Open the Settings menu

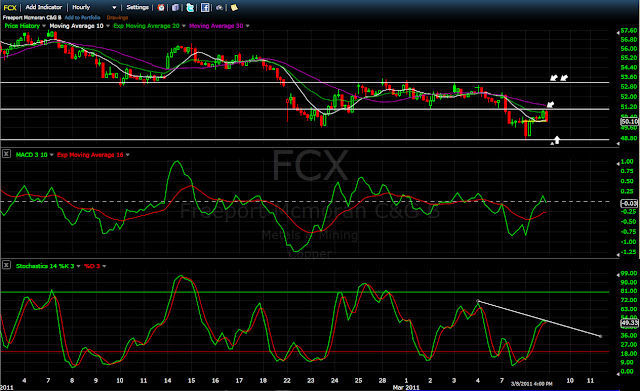tap(138, 7)
